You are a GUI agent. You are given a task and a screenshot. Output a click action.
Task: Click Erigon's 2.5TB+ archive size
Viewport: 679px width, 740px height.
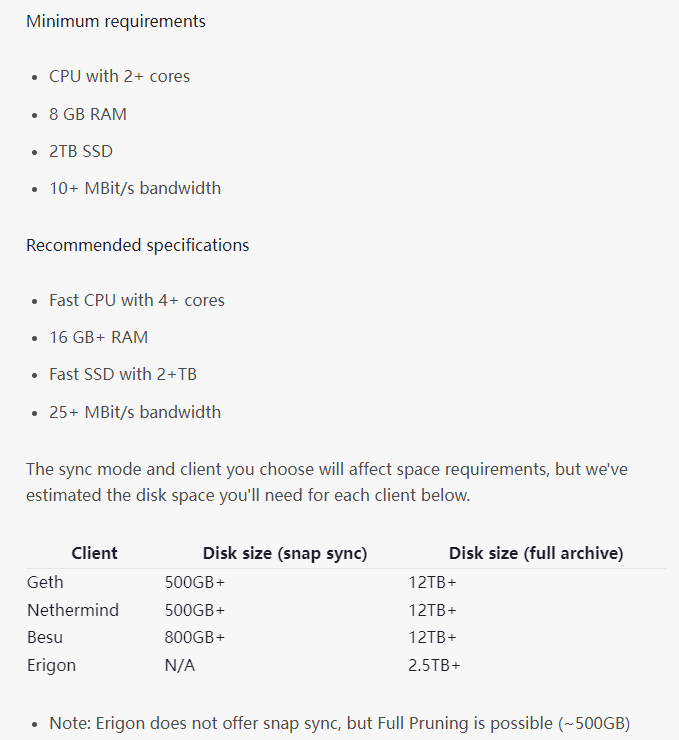[434, 665]
